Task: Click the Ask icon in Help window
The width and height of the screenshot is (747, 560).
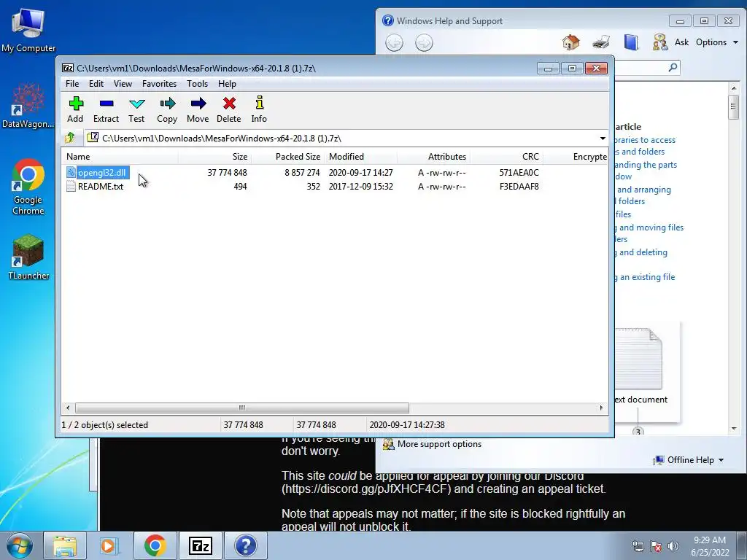Action: [659, 42]
